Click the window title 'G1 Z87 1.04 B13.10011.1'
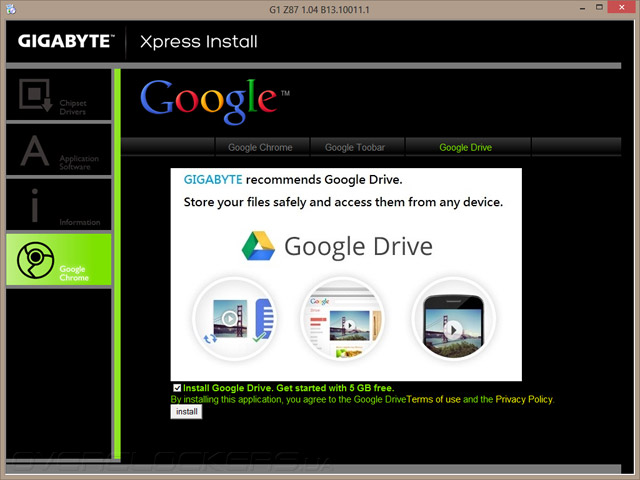Screen dimensions: 640x480 319,9
